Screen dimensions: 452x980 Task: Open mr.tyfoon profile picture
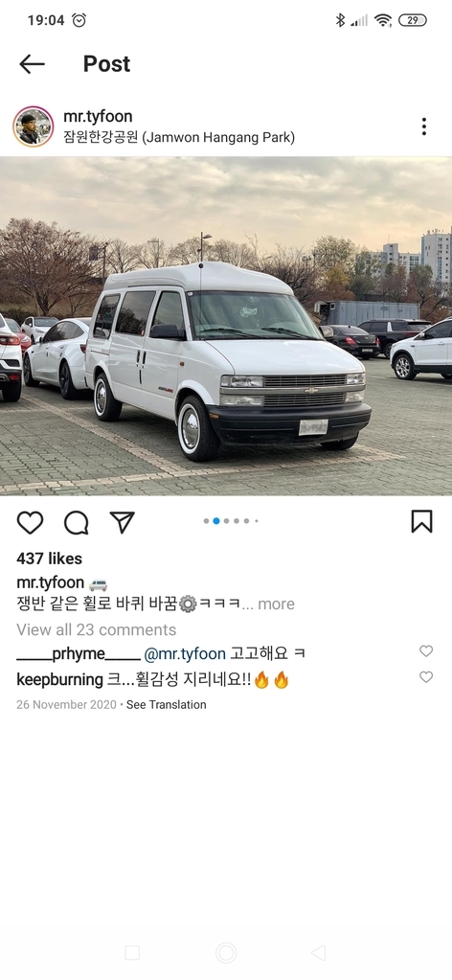[34, 126]
